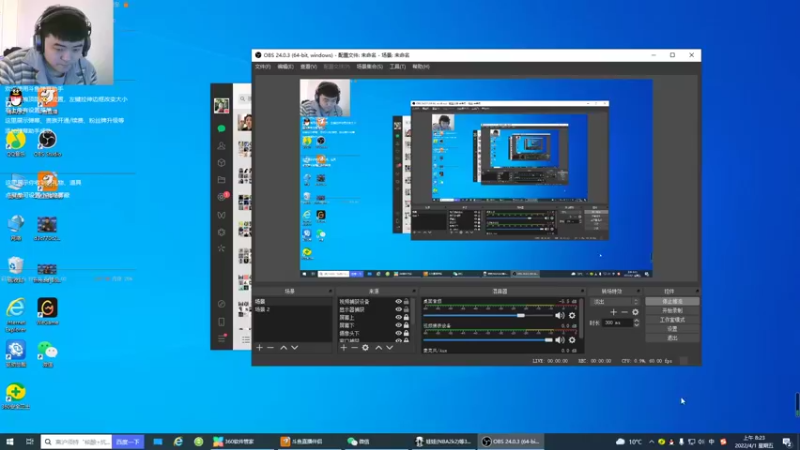Screen dimensions: 800x450
Task: Hide the 摄像头下 source via eye icon
Action: pos(398,333)
